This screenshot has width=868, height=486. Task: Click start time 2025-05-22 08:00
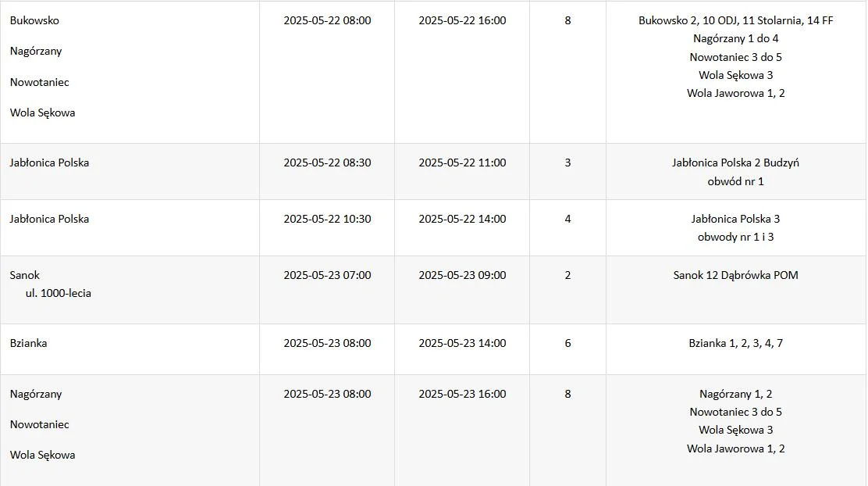click(327, 20)
